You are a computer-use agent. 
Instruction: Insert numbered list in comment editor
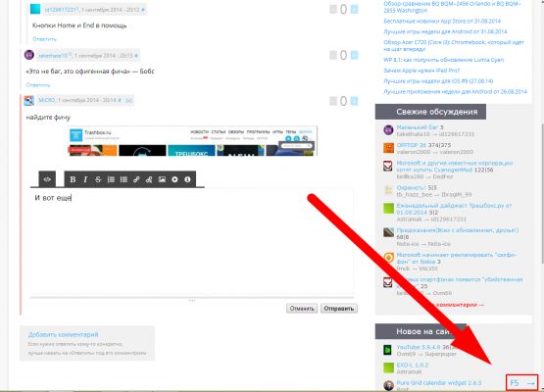(x=111, y=179)
